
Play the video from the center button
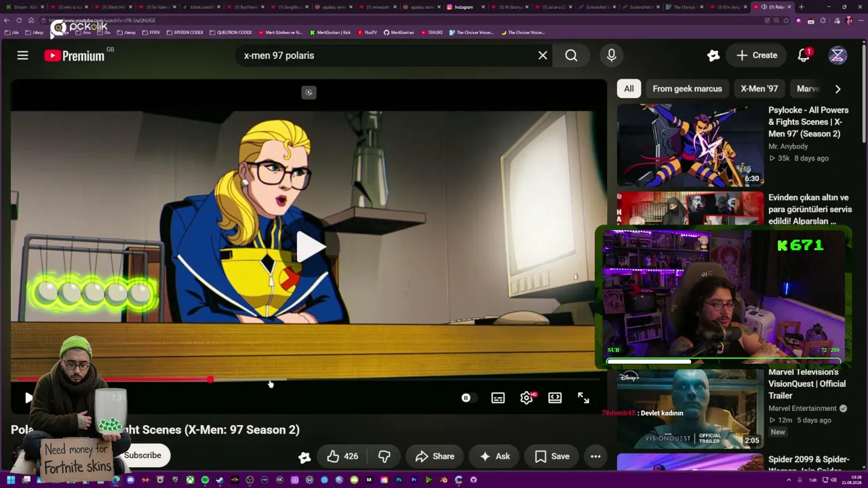[x=309, y=247]
